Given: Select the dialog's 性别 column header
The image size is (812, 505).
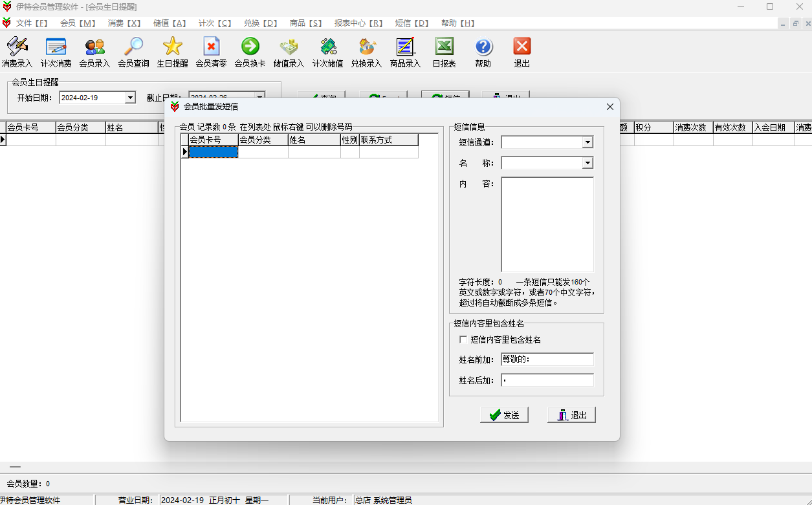Looking at the screenshot, I should [349, 140].
